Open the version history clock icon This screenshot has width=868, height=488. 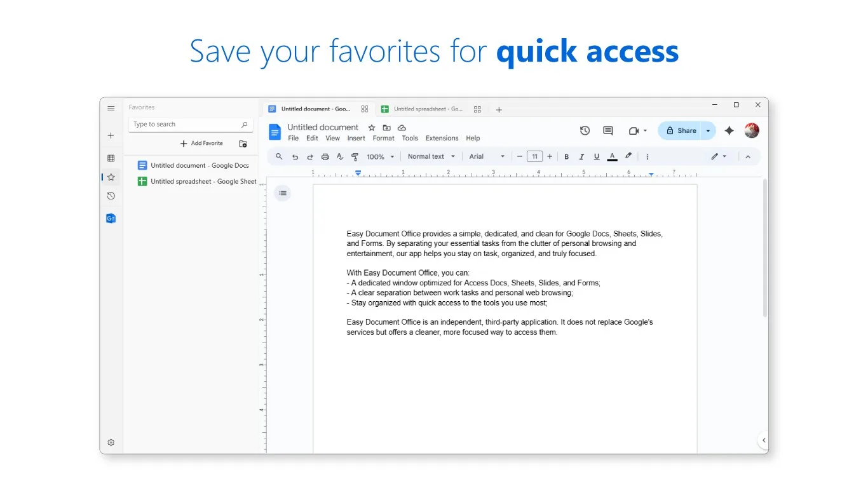(x=585, y=130)
